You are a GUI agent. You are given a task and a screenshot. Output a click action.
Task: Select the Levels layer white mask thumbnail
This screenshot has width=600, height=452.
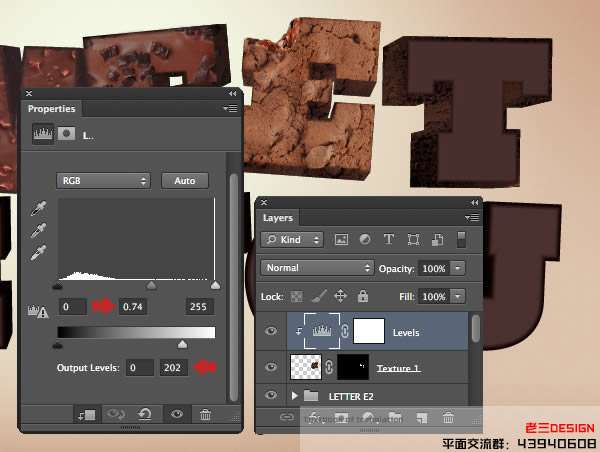click(x=369, y=331)
